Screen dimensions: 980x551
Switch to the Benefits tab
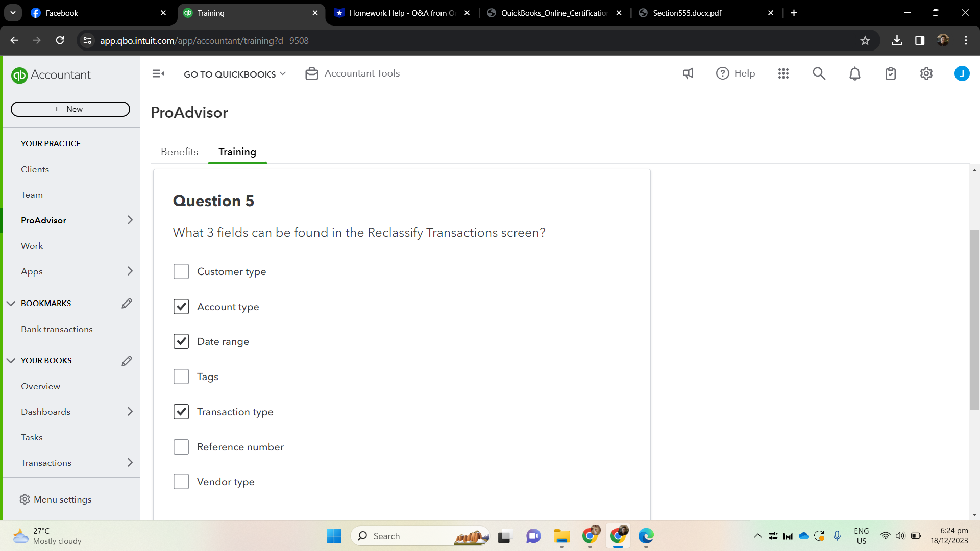179,152
